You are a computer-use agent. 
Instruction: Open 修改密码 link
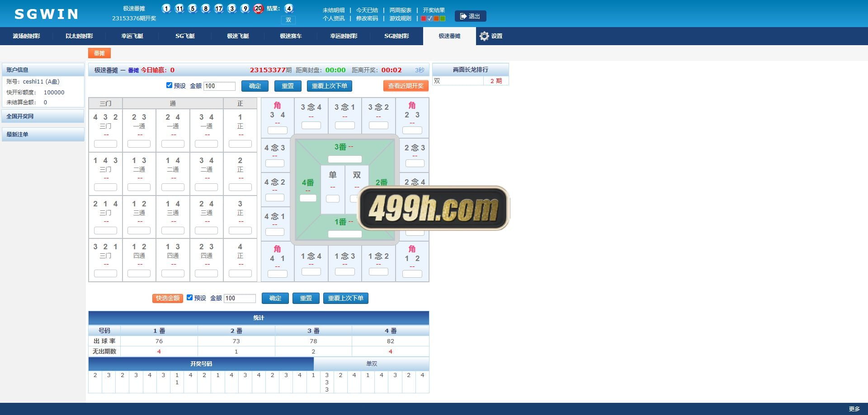367,19
